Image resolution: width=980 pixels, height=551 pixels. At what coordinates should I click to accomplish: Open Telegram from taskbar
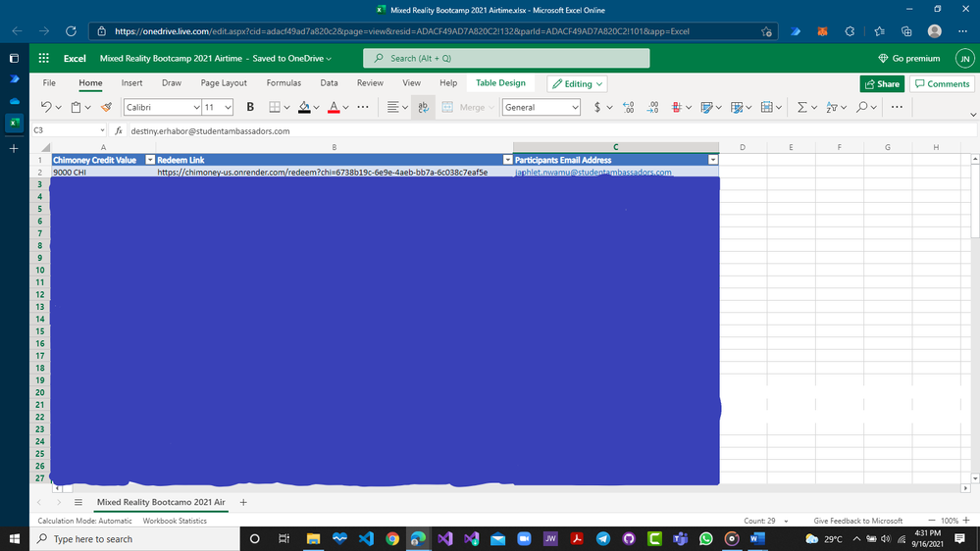602,538
